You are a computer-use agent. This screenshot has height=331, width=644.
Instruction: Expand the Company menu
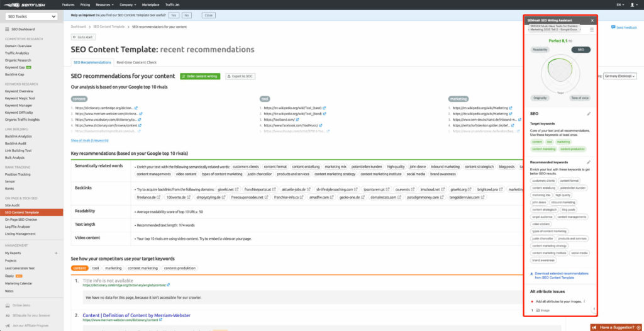pyautogui.click(x=128, y=5)
